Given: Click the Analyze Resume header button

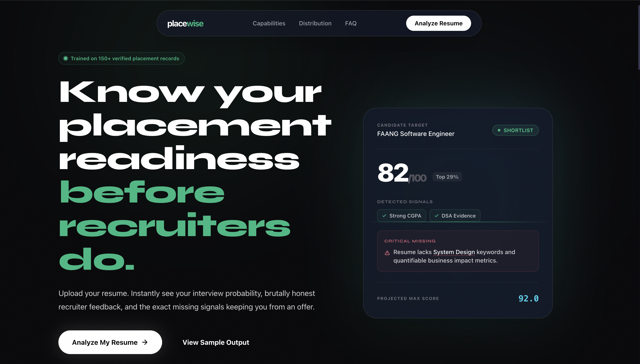Looking at the screenshot, I should [439, 23].
